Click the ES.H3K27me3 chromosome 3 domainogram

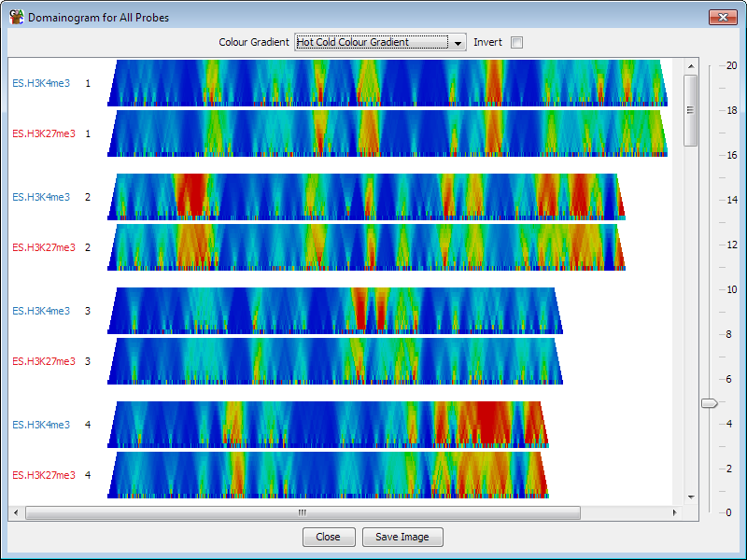point(335,361)
